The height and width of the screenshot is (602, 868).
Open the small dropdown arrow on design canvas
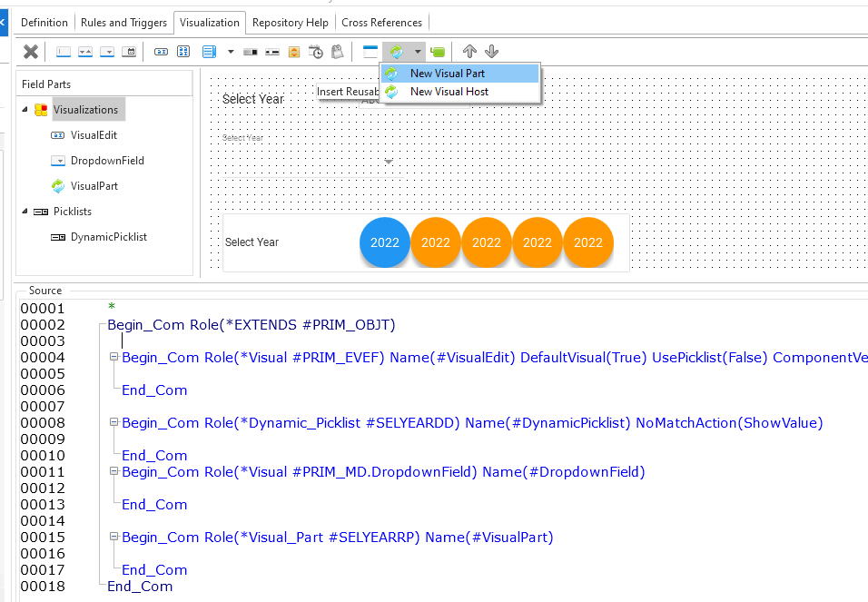[389, 162]
